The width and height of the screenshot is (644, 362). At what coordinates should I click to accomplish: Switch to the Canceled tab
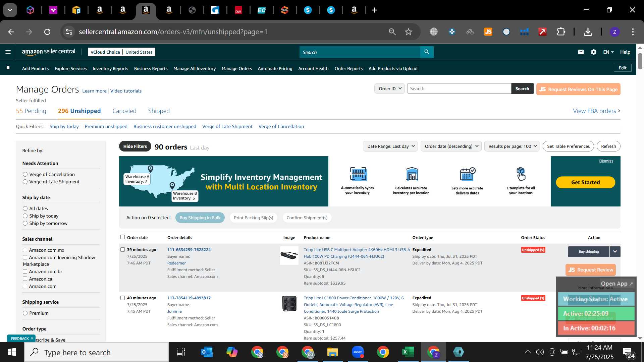(124, 111)
